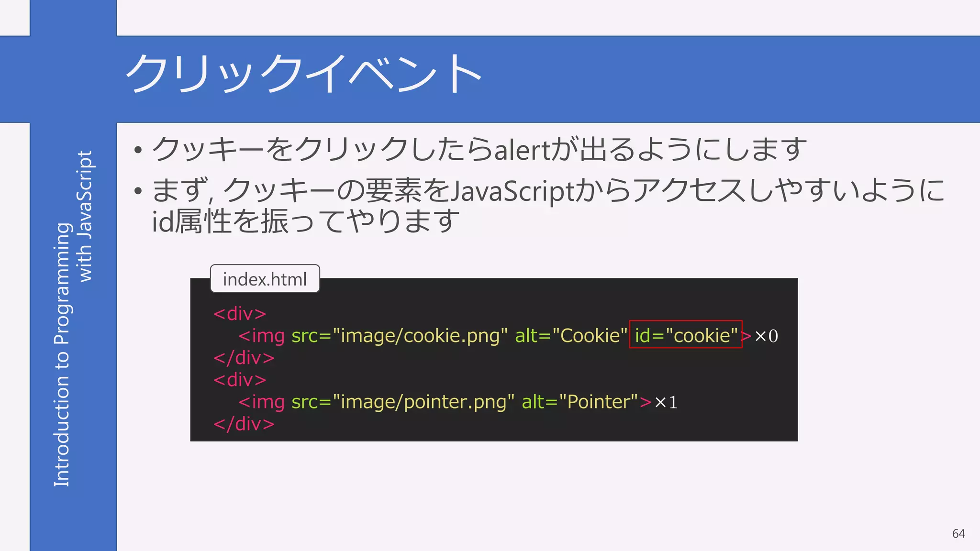Click the slide title クリックイベント
The height and width of the screenshot is (551, 980).
[x=303, y=73]
